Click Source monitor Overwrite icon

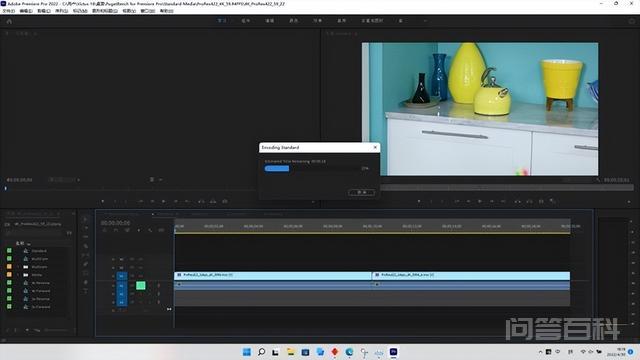pyautogui.click(x=213, y=201)
